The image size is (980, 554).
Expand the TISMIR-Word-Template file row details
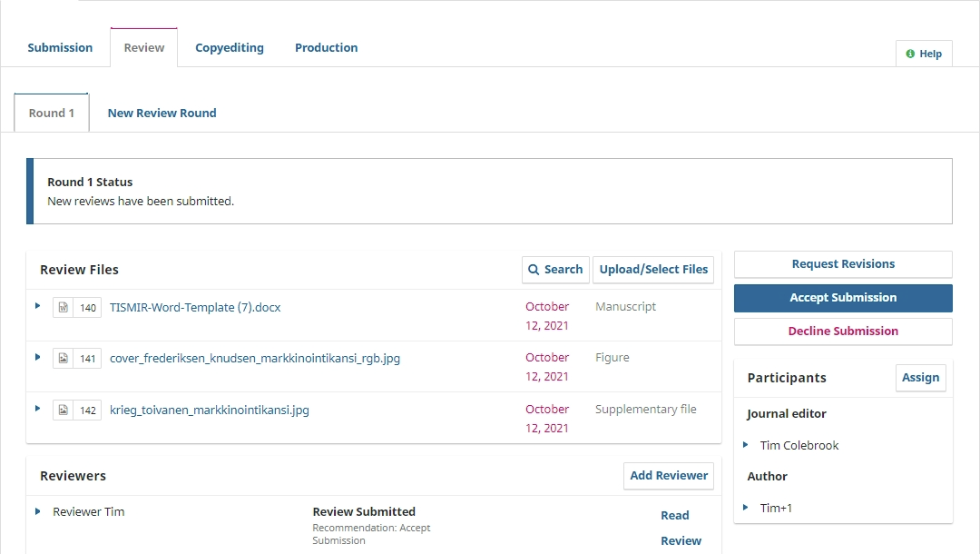(37, 306)
